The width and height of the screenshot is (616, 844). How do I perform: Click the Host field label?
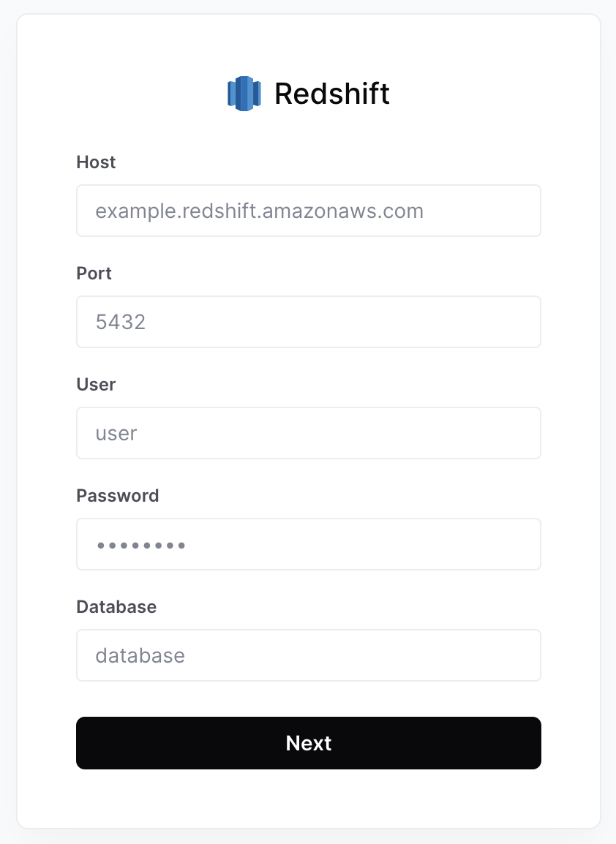(x=96, y=162)
